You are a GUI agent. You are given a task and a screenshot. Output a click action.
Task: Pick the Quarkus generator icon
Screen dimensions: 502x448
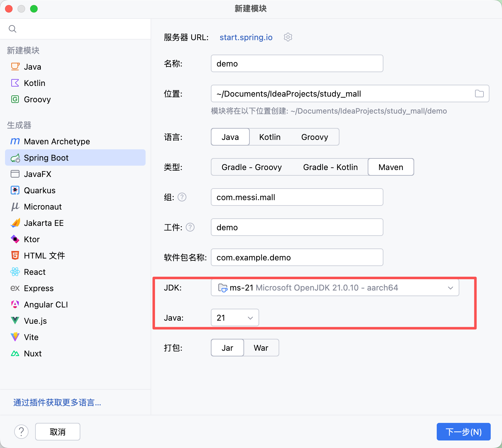[x=15, y=190]
